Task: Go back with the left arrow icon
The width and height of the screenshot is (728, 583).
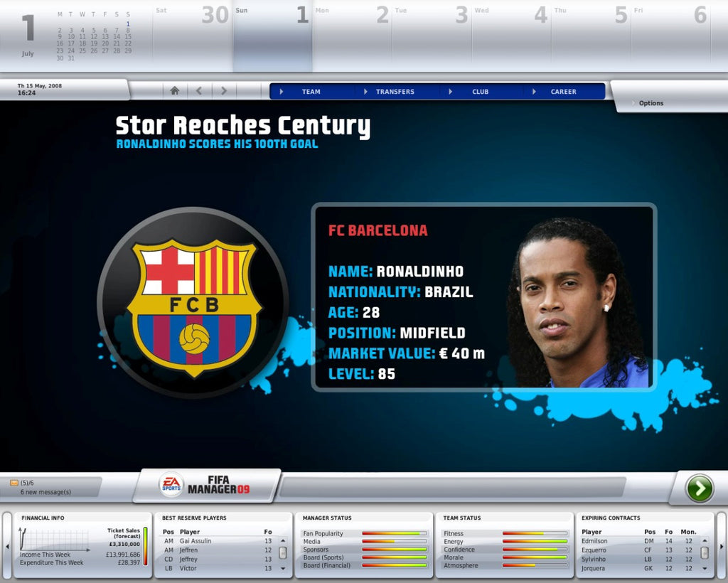Action: pyautogui.click(x=199, y=91)
